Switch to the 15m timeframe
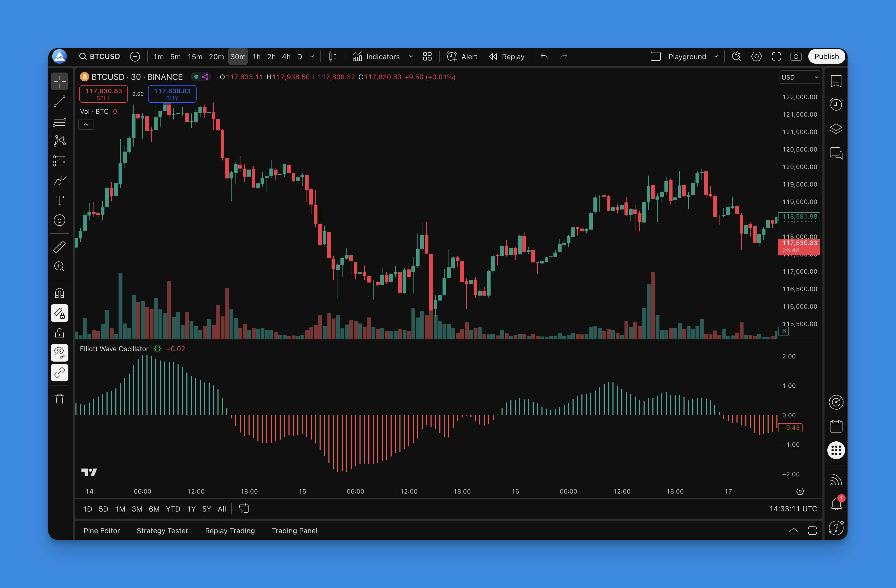 pos(195,56)
